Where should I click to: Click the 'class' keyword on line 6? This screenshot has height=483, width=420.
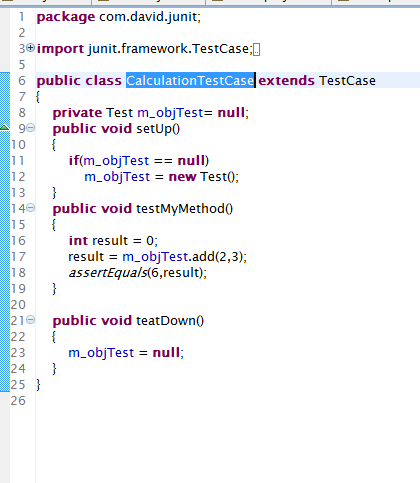104,81
